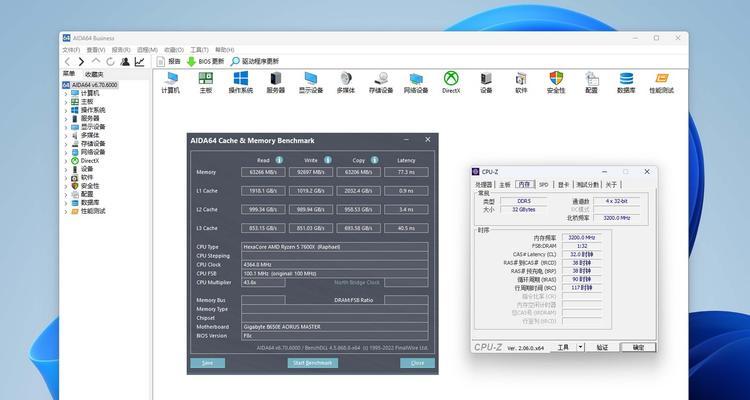750x400 pixels.
Task: Switch to the 关于 tab in CPU-Z
Action: (611, 184)
